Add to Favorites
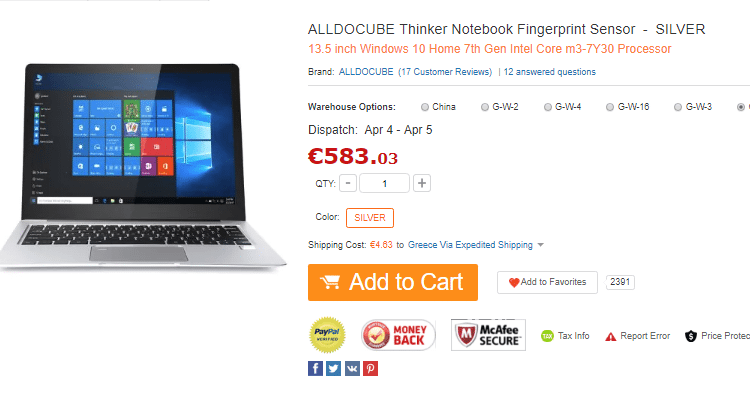This screenshot has width=750, height=402. click(x=547, y=282)
